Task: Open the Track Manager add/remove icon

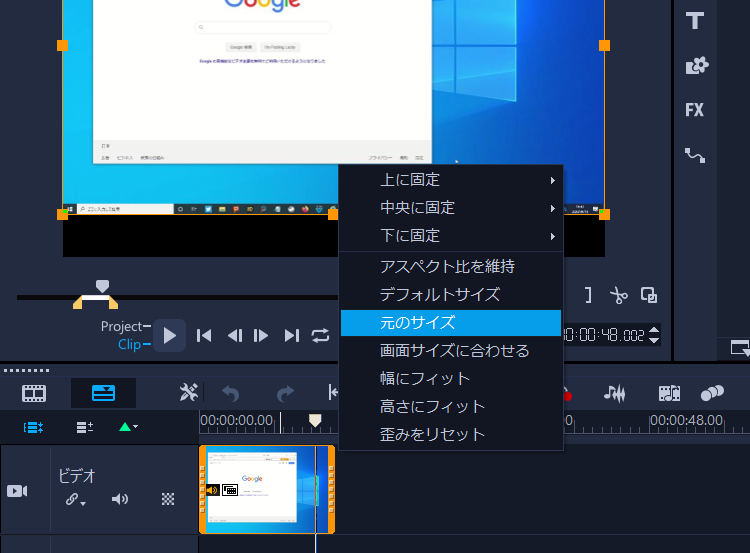Action: click(85, 427)
